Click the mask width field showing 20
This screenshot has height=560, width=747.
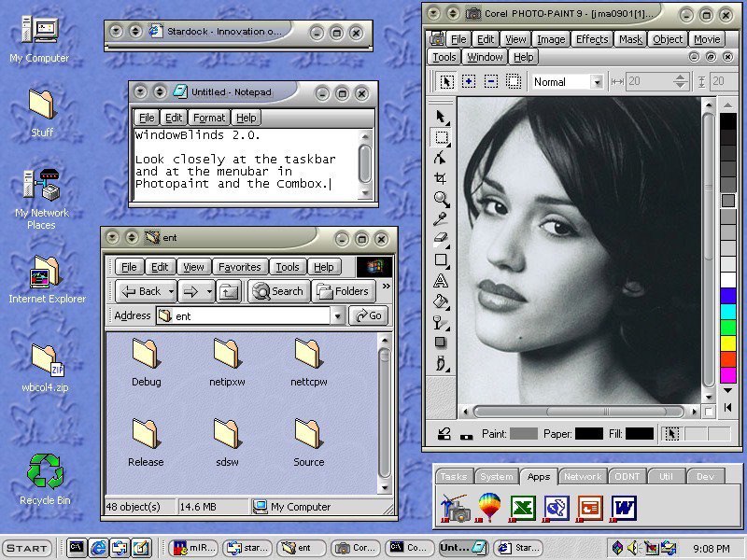click(650, 81)
